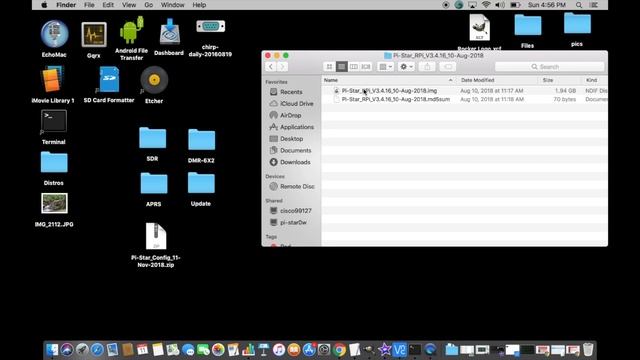This screenshot has width=640, height=360.
Task: Open the File menu
Action: click(89, 5)
